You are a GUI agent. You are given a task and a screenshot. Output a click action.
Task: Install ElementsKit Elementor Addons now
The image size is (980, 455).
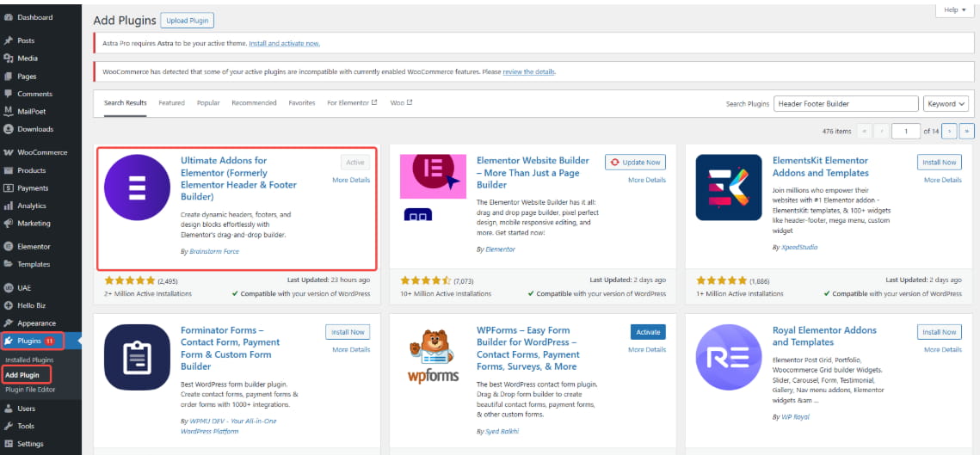(x=940, y=163)
